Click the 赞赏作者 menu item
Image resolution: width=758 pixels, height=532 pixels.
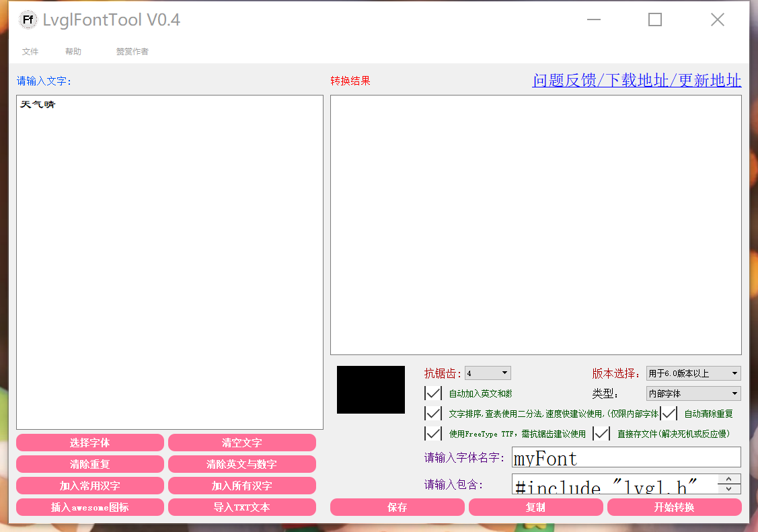click(132, 51)
